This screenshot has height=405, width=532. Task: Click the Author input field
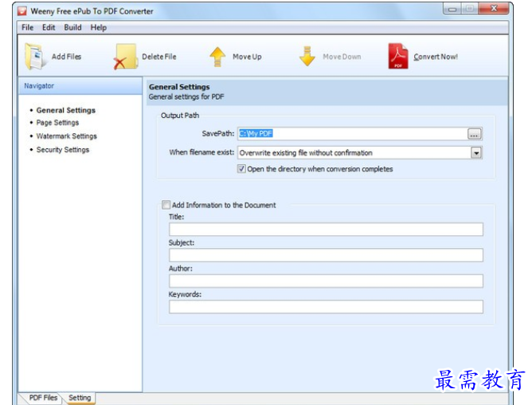tap(326, 281)
